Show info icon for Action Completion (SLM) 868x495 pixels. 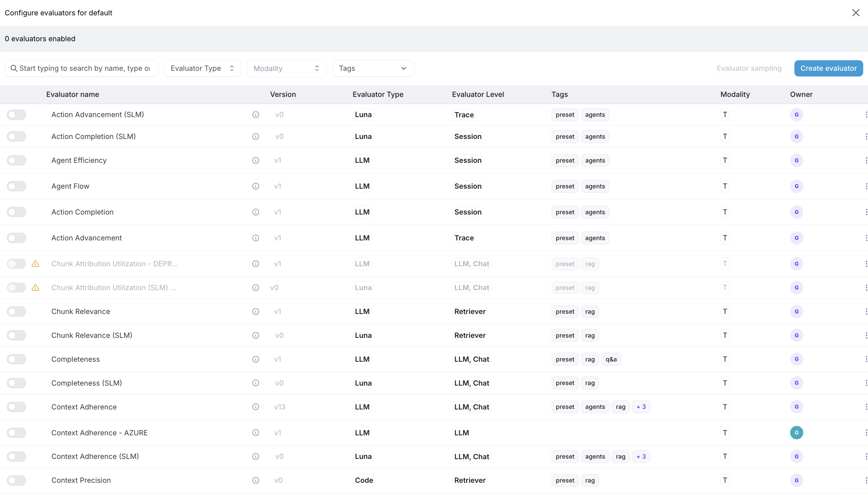pos(255,136)
